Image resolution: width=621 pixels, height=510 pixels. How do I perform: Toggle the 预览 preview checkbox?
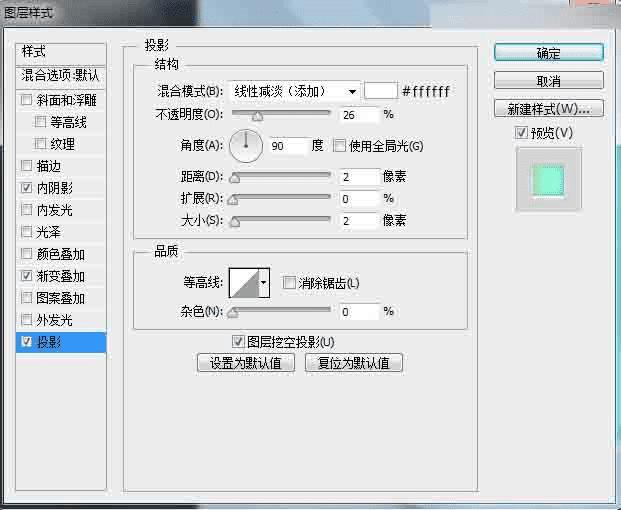point(521,133)
